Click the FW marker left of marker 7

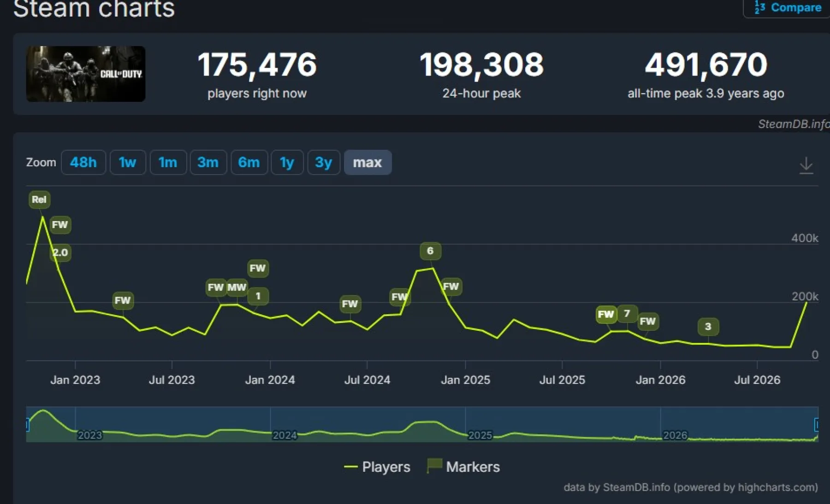coord(606,314)
